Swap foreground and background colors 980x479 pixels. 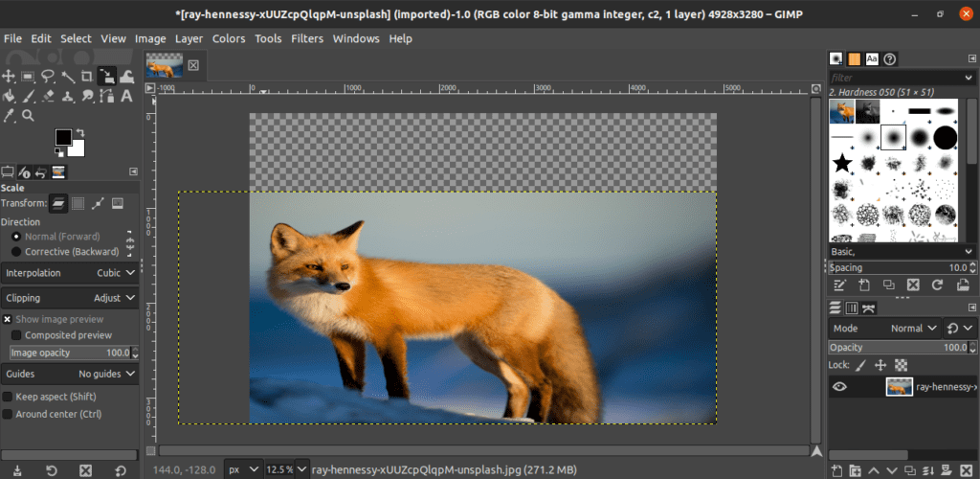(x=79, y=133)
